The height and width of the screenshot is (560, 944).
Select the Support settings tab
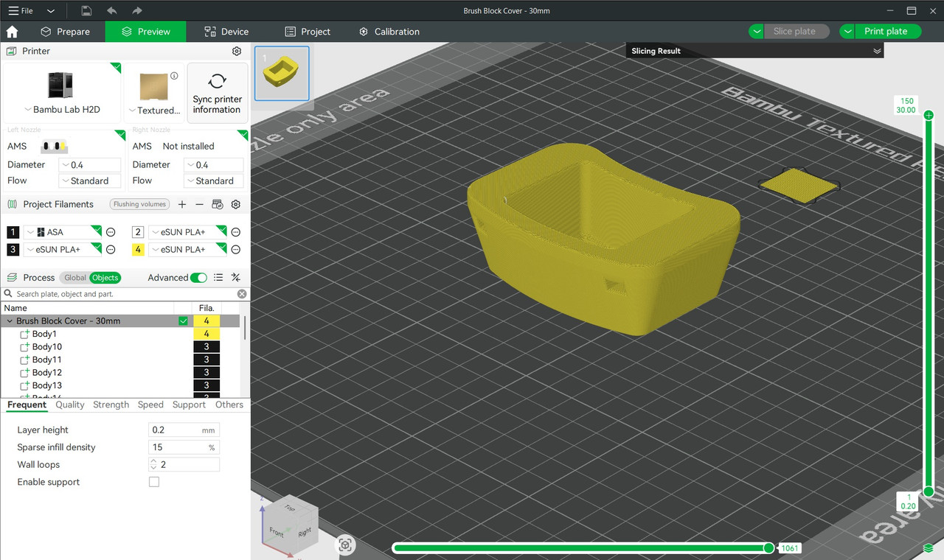coord(189,405)
